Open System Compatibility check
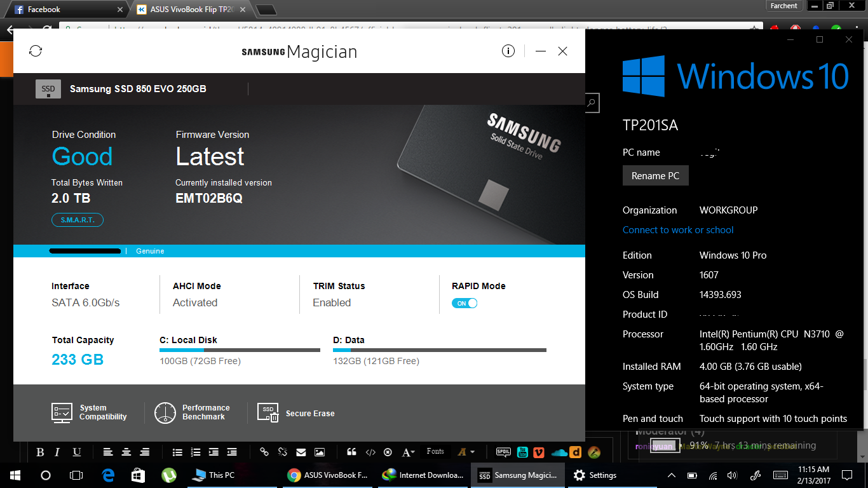This screenshot has height=488, width=868. (89, 412)
